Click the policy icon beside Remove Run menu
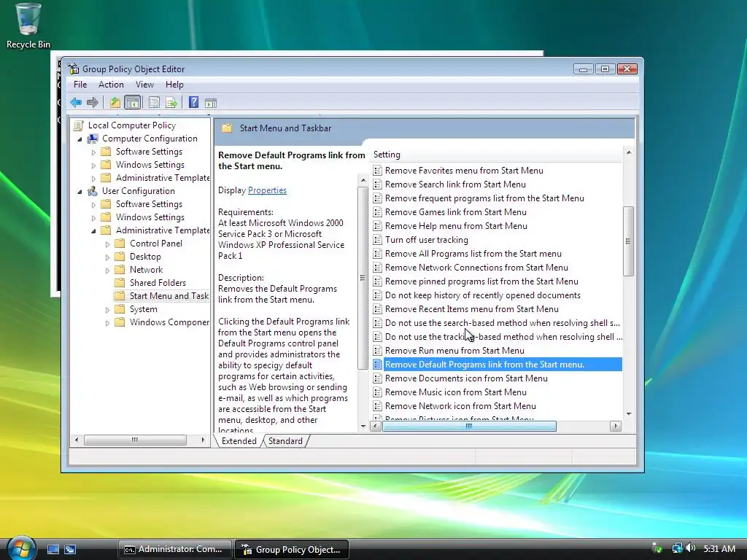Image resolution: width=747 pixels, height=560 pixels. (377, 351)
